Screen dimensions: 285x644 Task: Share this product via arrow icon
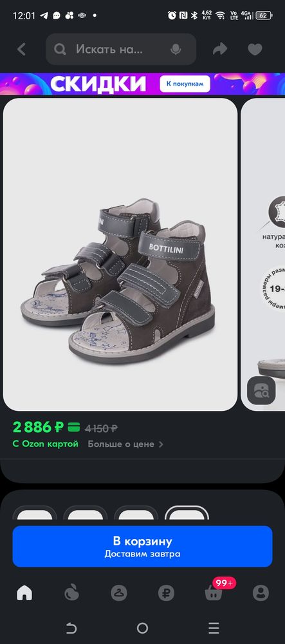220,50
